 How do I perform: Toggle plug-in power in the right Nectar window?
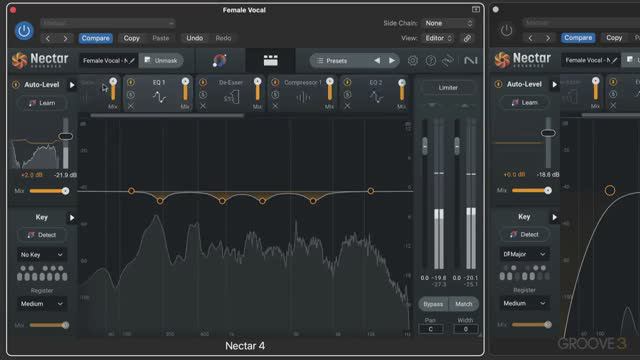pos(506,31)
